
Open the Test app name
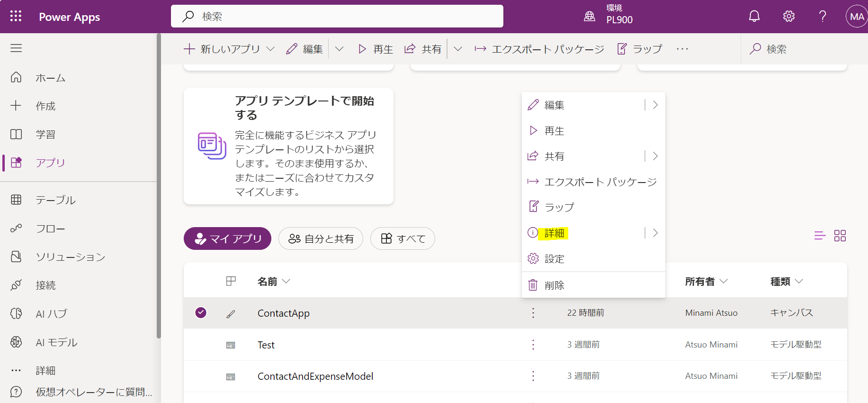click(x=266, y=345)
